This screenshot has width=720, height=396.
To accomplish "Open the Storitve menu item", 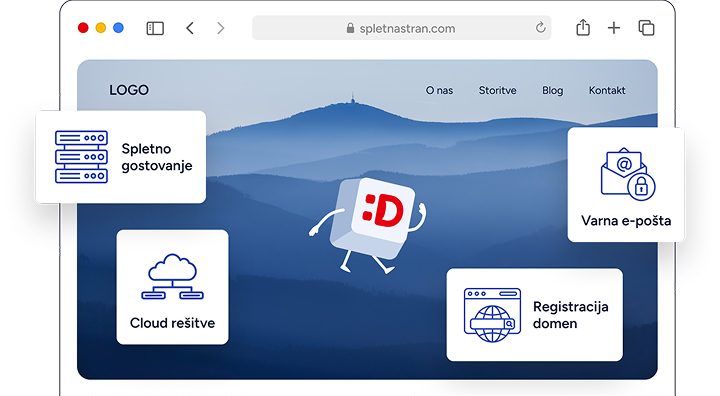I will point(497,91).
